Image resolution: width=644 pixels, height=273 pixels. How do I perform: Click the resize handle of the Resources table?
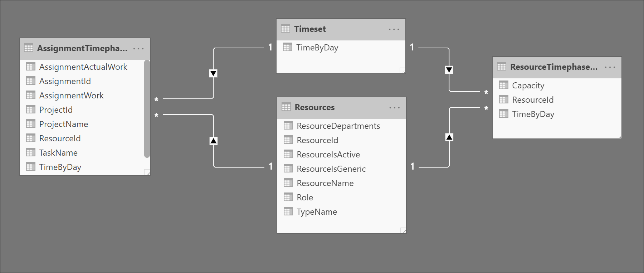403,231
